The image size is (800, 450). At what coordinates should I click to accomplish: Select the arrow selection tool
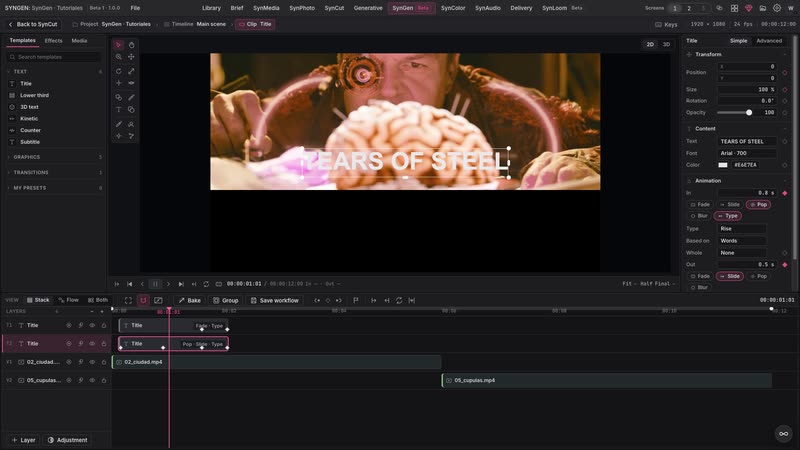click(118, 45)
